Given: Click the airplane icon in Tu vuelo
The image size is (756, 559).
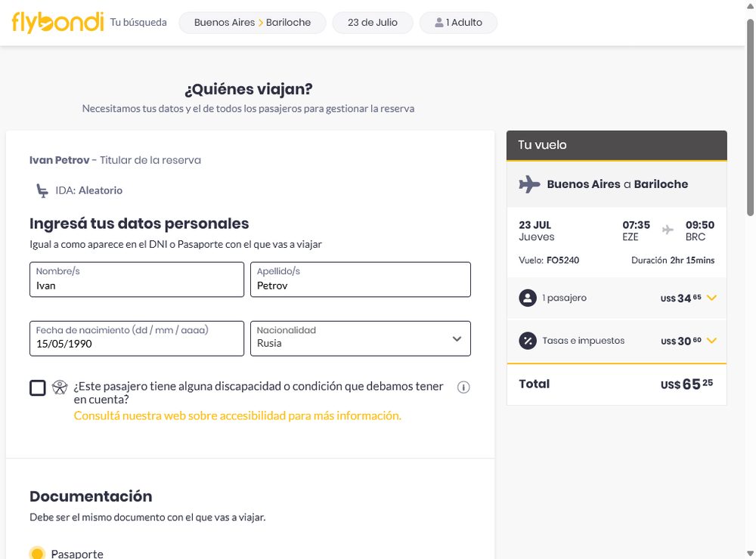Looking at the screenshot, I should pos(529,184).
